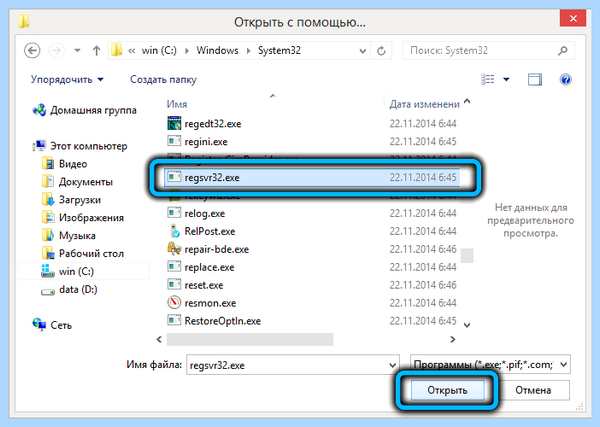Screen dimensions: 600x427
Task: Click the Открыть button
Action: click(x=447, y=390)
